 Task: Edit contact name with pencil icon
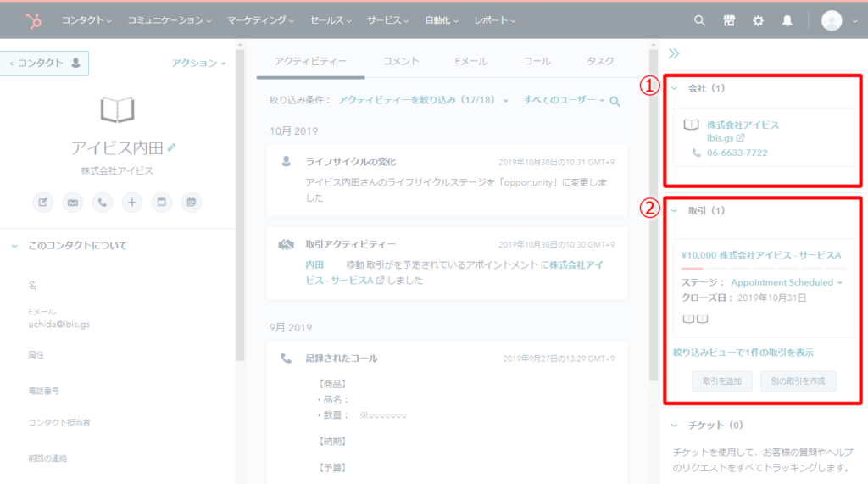pyautogui.click(x=171, y=147)
